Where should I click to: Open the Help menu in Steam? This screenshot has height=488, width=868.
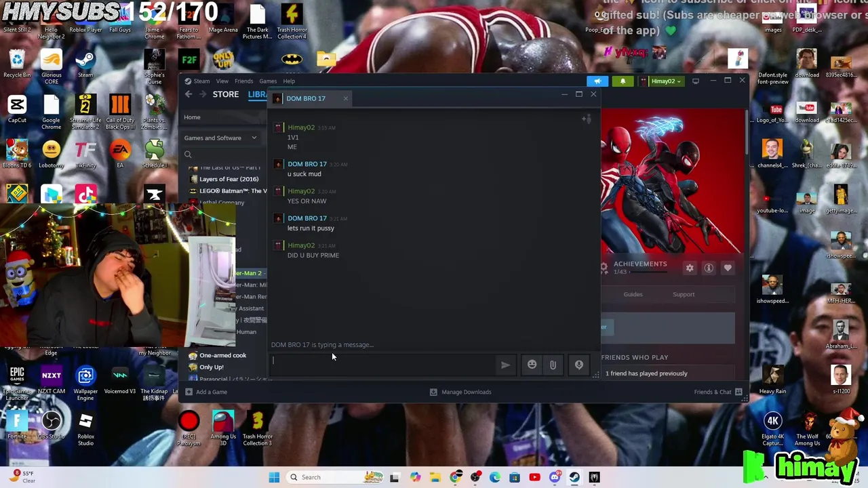[289, 81]
